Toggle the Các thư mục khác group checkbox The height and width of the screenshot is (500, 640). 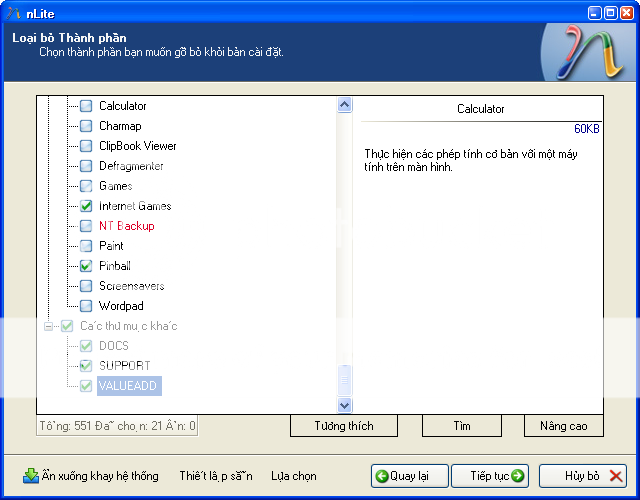click(67, 326)
